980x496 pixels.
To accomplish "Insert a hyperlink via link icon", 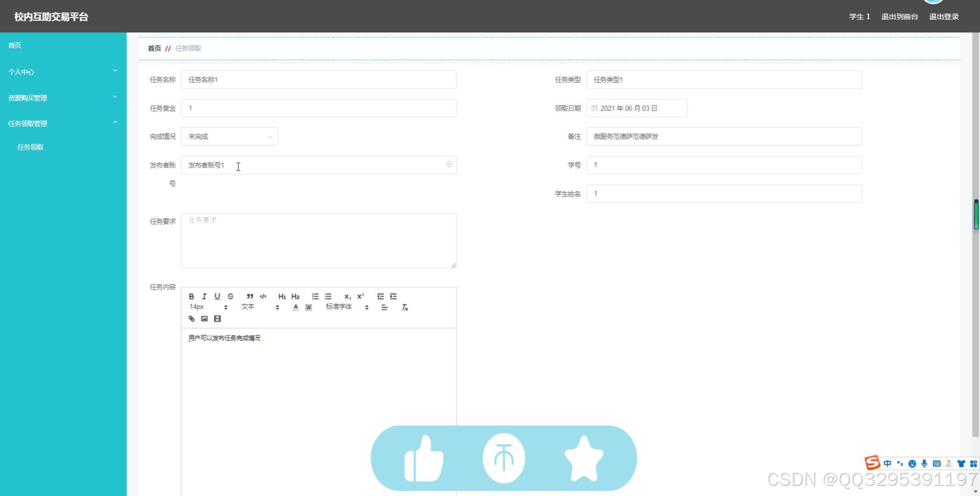I will [191, 318].
